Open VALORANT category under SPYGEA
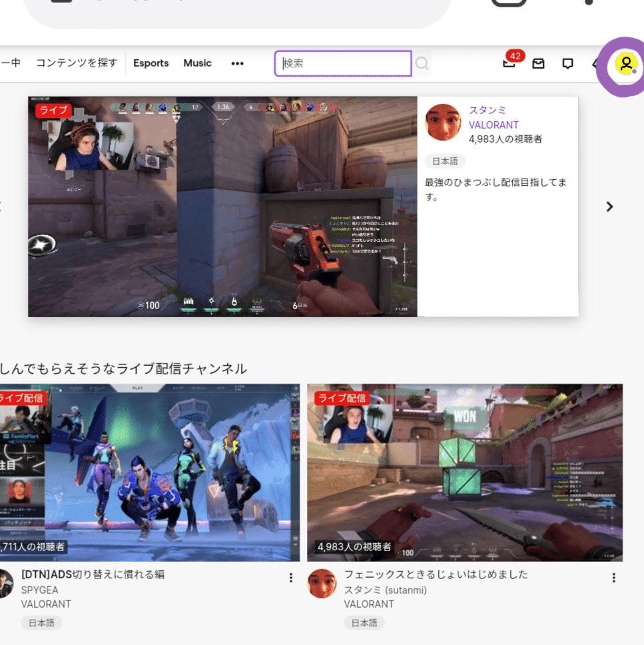Image resolution: width=644 pixels, height=645 pixels. click(x=46, y=604)
